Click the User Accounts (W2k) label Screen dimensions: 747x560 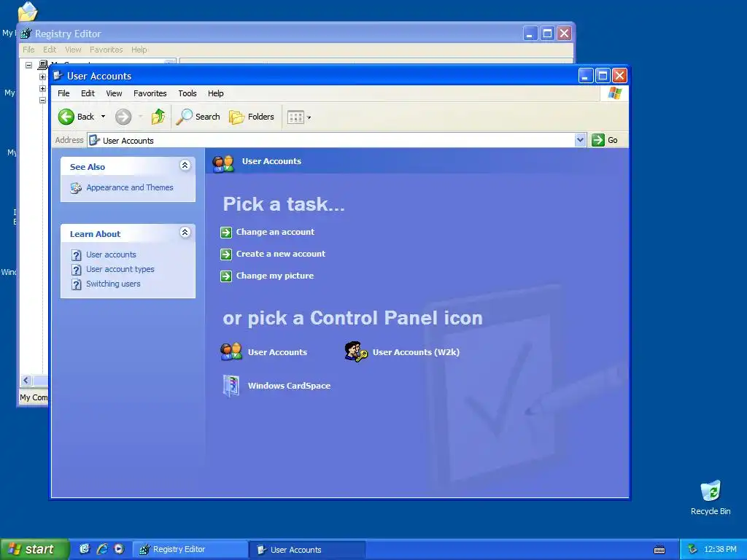416,352
